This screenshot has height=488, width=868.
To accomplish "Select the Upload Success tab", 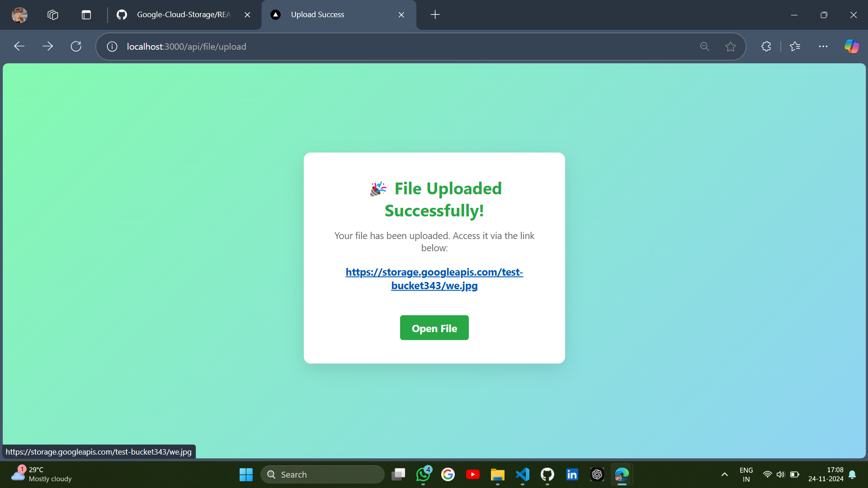I will (x=339, y=15).
